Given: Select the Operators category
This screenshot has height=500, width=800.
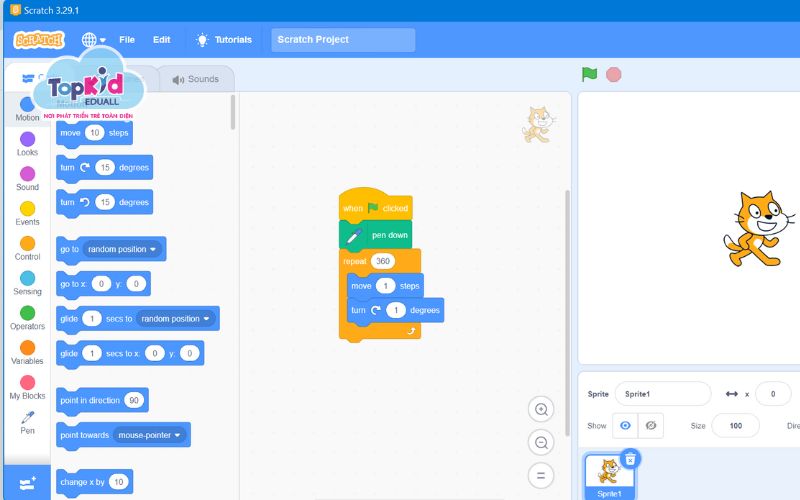Looking at the screenshot, I should pyautogui.click(x=27, y=318).
